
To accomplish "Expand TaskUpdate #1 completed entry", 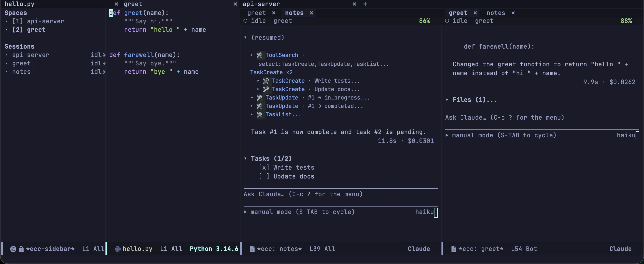I will tap(252, 106).
